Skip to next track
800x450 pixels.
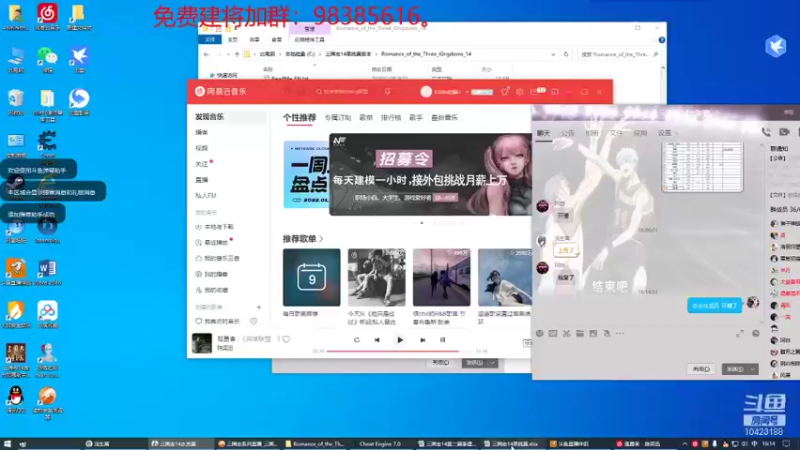tap(422, 340)
